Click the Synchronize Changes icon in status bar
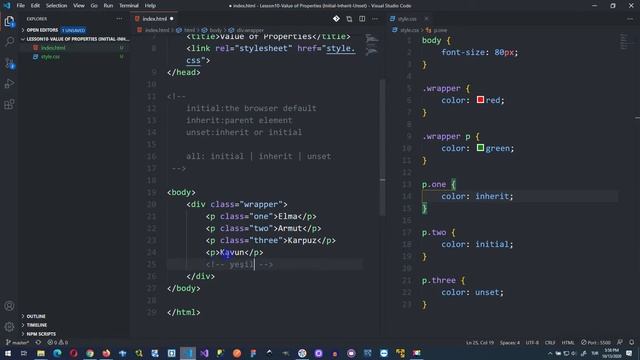Screen dimensions: 640x360 pyautogui.click(x=38, y=342)
